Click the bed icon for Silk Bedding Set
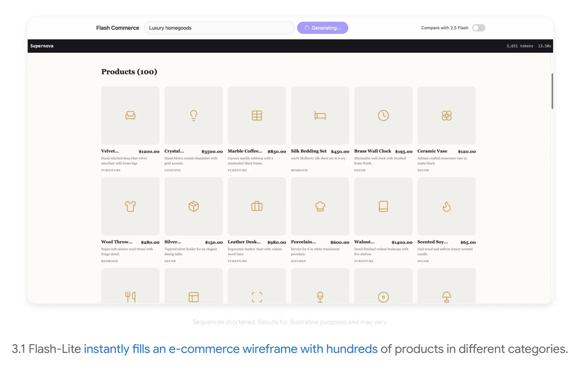Screen dimensions: 588x379 pos(320,115)
